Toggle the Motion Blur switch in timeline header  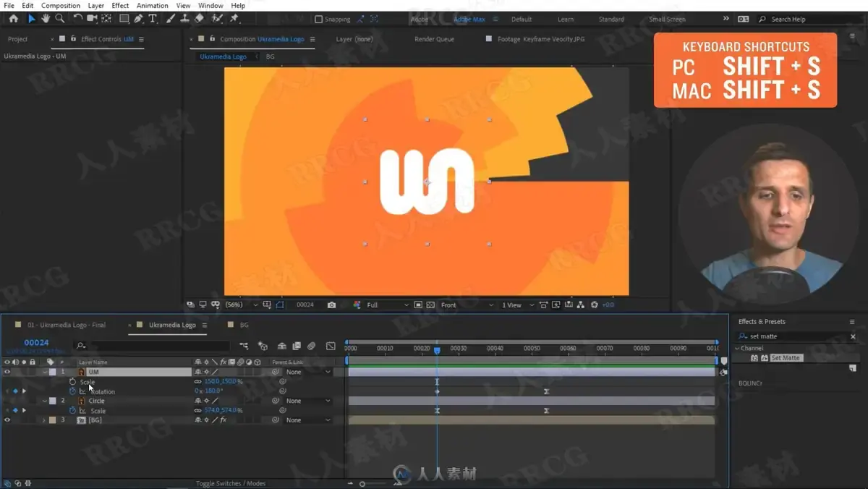pos(311,346)
